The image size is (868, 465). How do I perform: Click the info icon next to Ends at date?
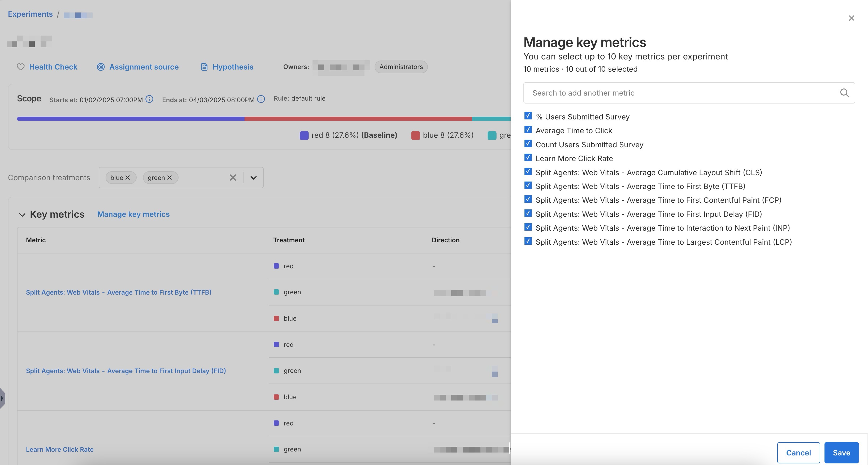[261, 99]
